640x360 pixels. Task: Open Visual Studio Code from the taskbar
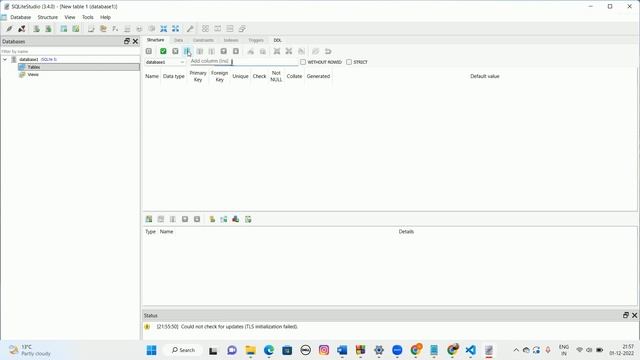(x=471, y=350)
